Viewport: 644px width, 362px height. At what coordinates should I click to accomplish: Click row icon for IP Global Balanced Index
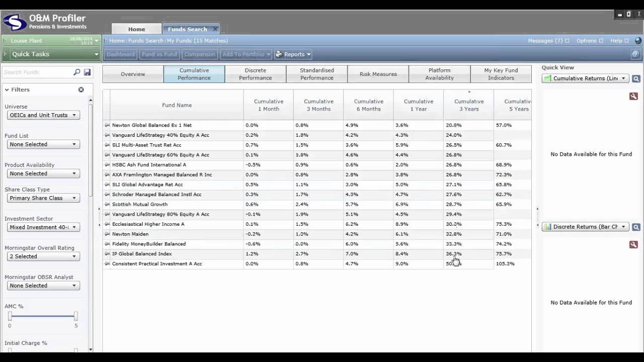coord(107,254)
